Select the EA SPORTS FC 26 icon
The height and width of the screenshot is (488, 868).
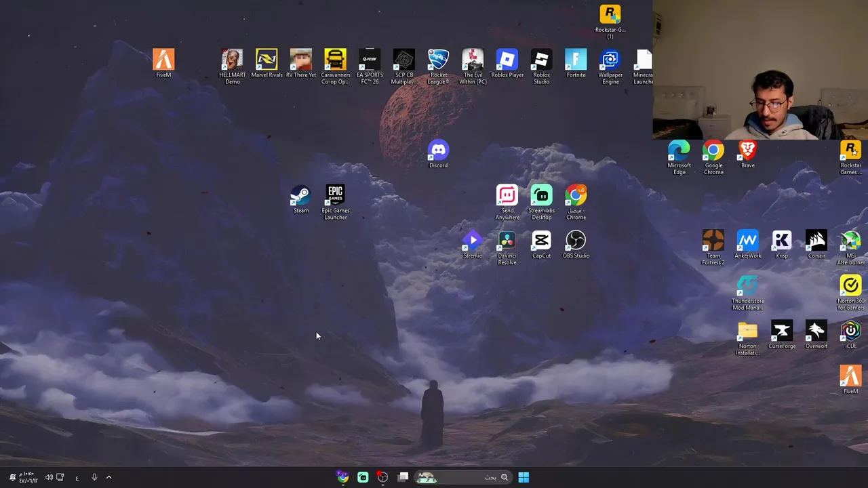click(370, 66)
